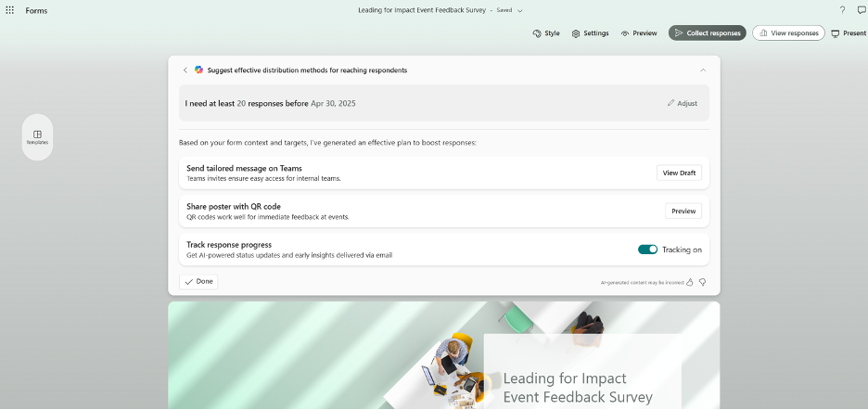This screenshot has width=868, height=410.
Task: Give thumbs up on AI content
Action: click(x=690, y=282)
